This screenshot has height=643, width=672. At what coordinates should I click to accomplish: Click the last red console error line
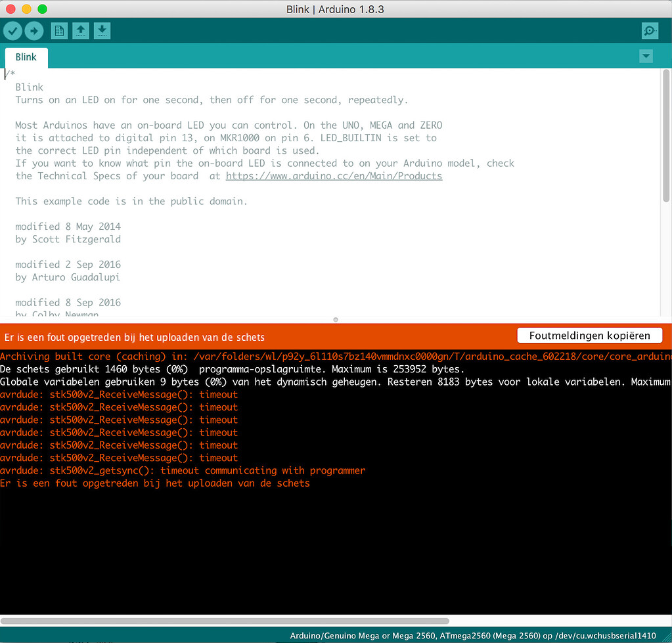tap(155, 483)
